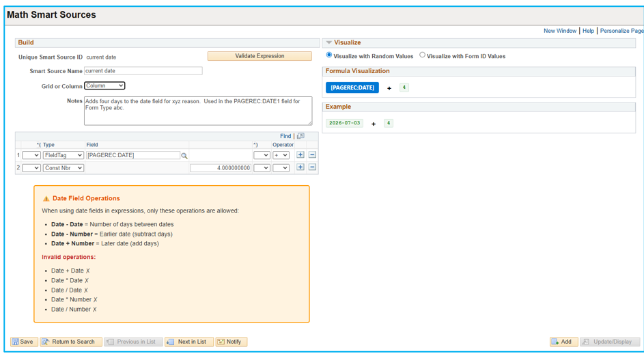
Task: Add a row after row 2
Action: tap(300, 167)
